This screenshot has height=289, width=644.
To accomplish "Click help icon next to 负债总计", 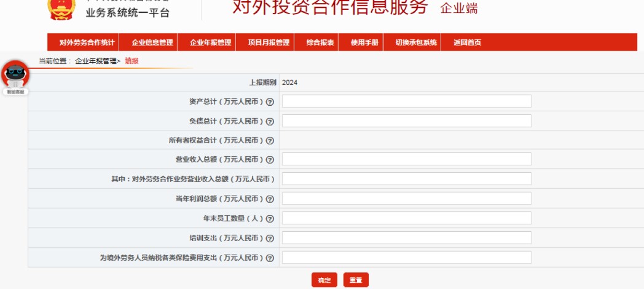I will 270,122.
